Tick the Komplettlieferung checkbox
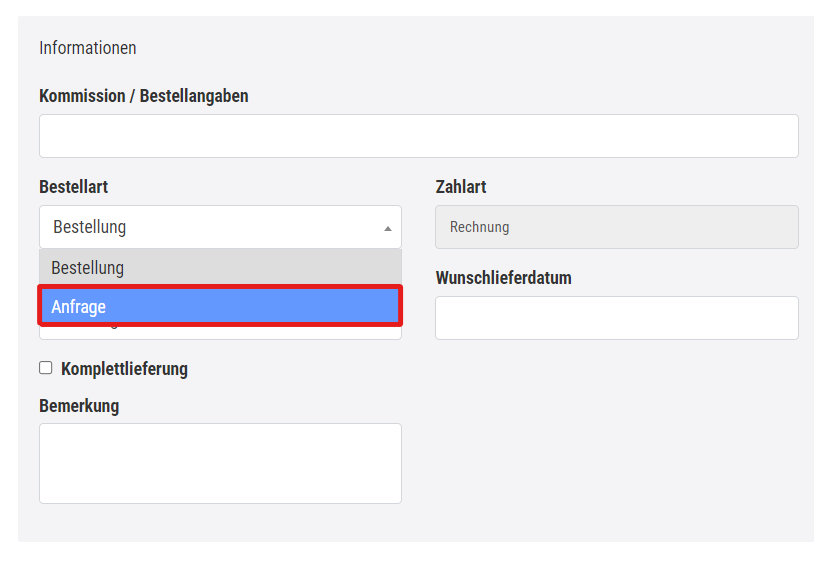The image size is (814, 562). [x=45, y=368]
